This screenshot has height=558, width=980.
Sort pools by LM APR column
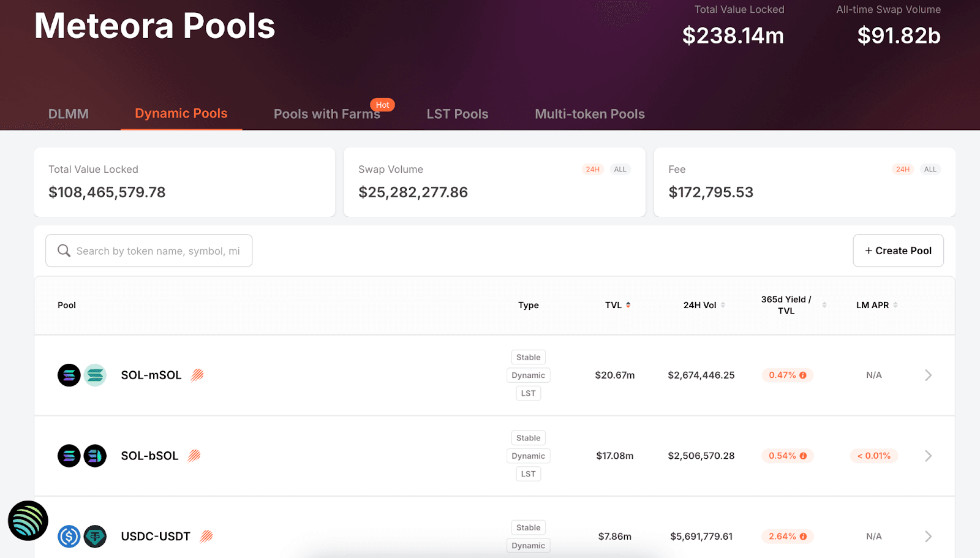pos(877,305)
